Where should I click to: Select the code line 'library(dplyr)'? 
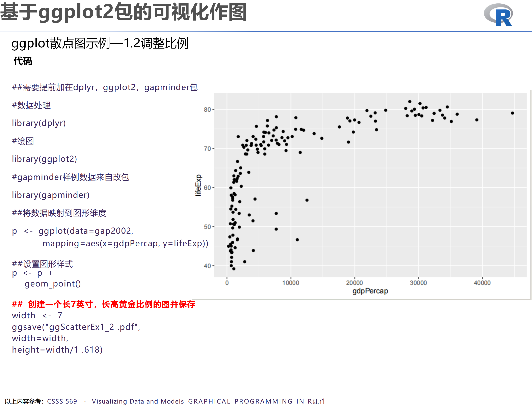[39, 123]
